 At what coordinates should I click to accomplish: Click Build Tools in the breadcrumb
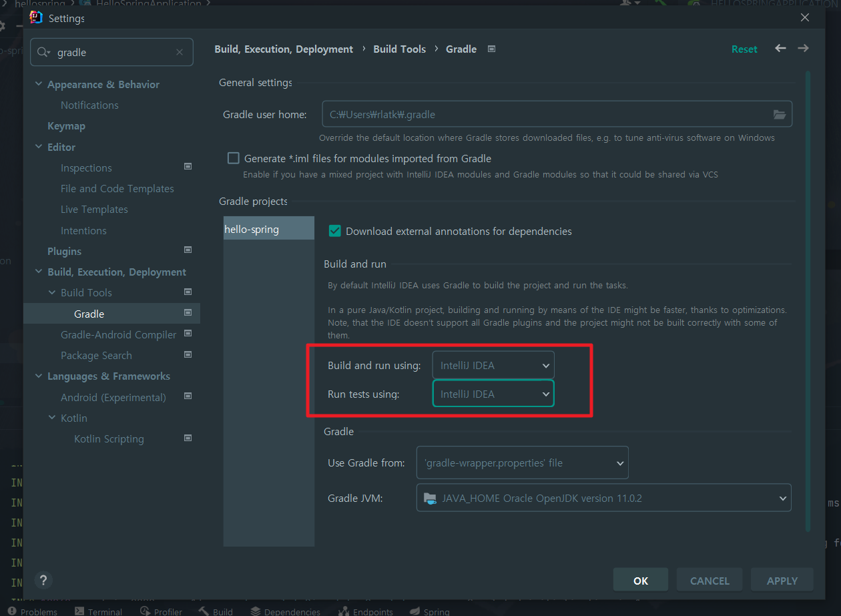click(x=399, y=49)
